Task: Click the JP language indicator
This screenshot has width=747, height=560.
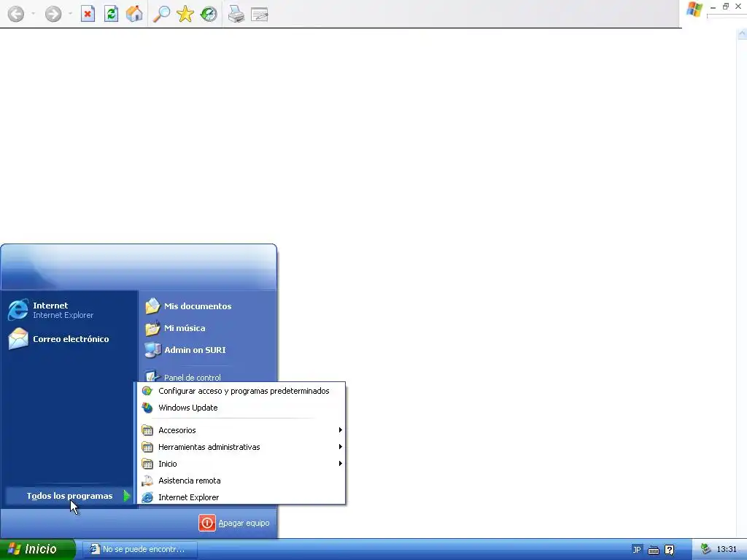Action: click(x=637, y=550)
